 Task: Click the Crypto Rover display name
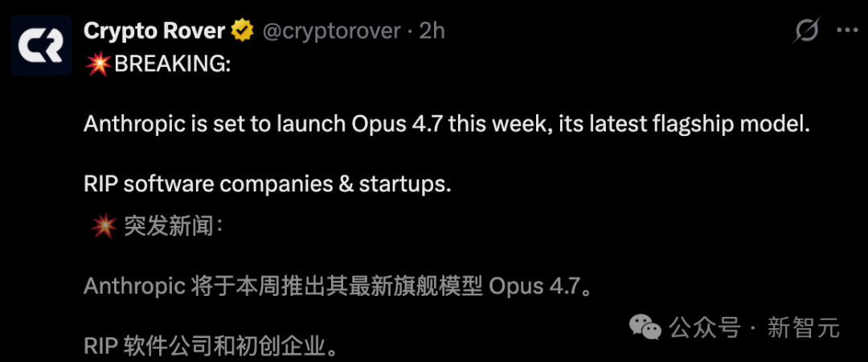tap(154, 31)
